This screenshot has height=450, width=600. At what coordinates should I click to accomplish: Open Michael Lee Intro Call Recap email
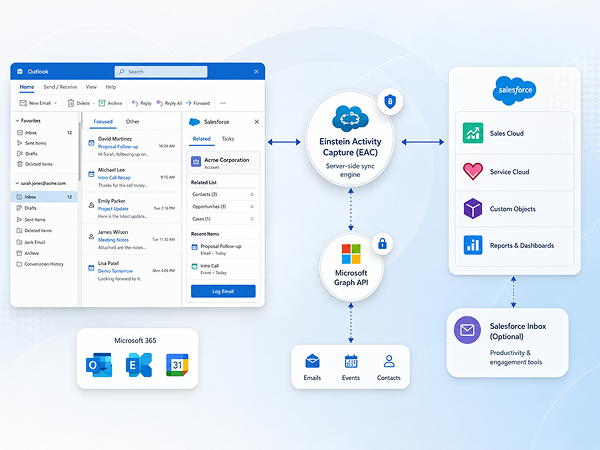(131, 177)
